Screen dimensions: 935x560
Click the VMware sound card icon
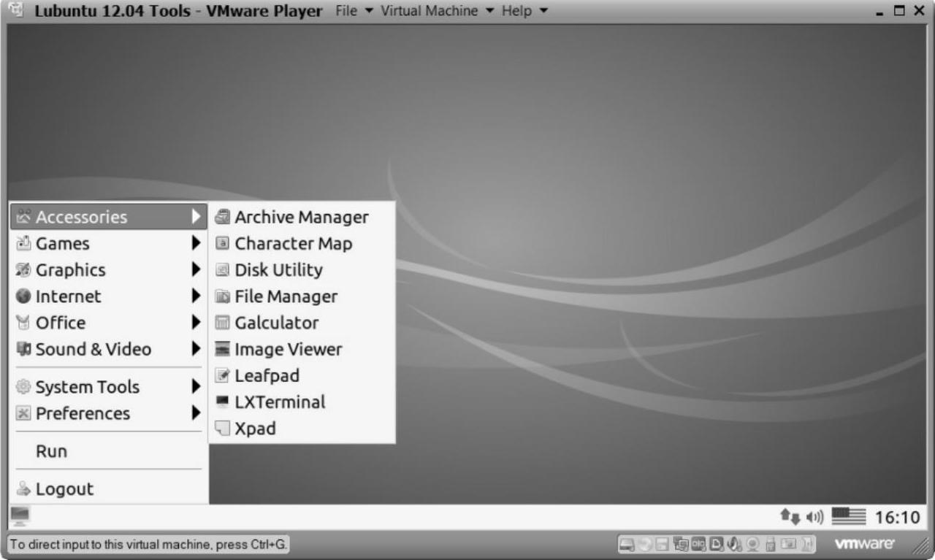734,544
